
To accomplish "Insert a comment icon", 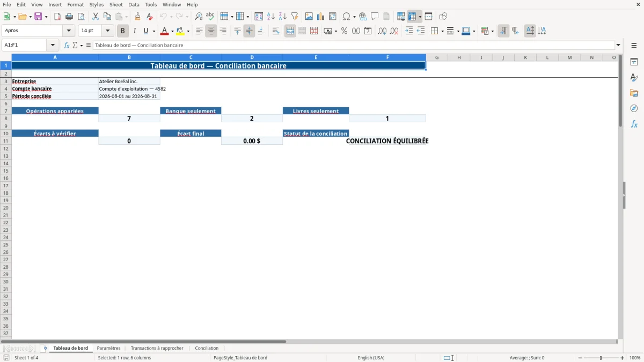I will [x=375, y=17].
